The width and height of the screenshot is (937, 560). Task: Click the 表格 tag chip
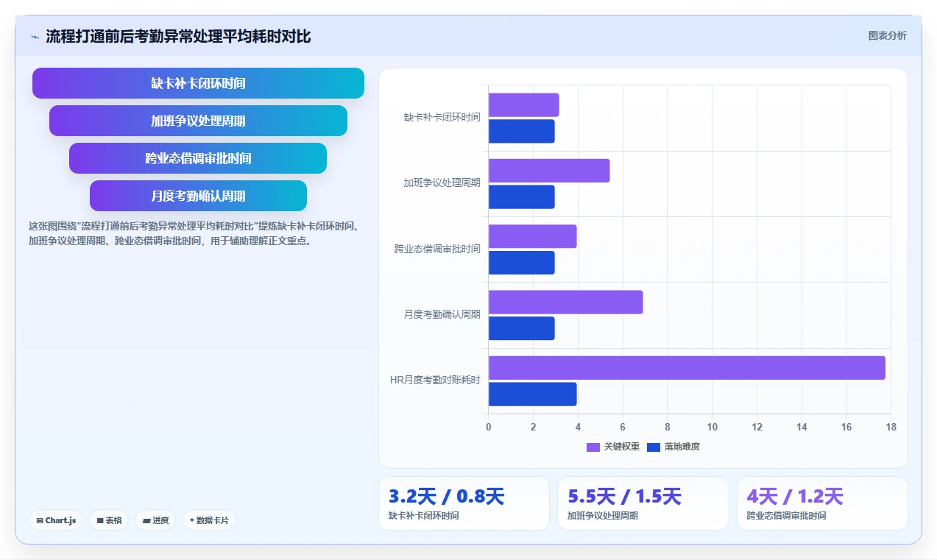109,520
